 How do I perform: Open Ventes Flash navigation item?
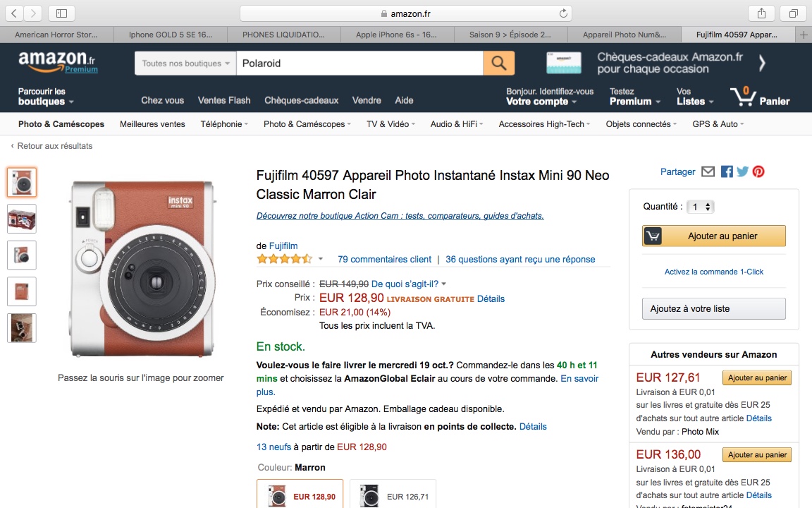click(x=224, y=100)
